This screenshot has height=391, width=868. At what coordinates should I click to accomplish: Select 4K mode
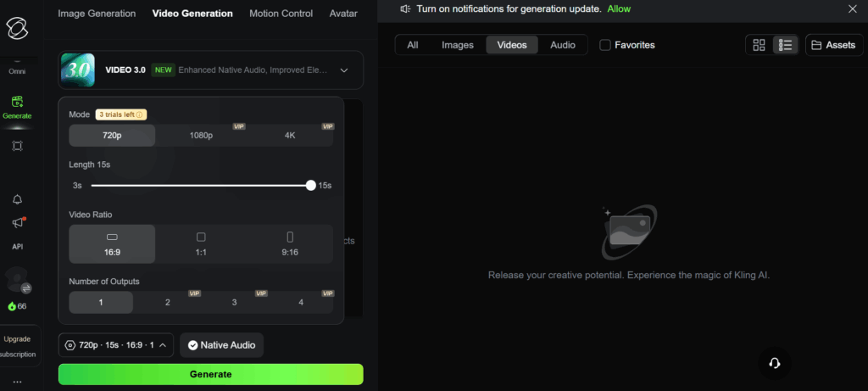(290, 135)
